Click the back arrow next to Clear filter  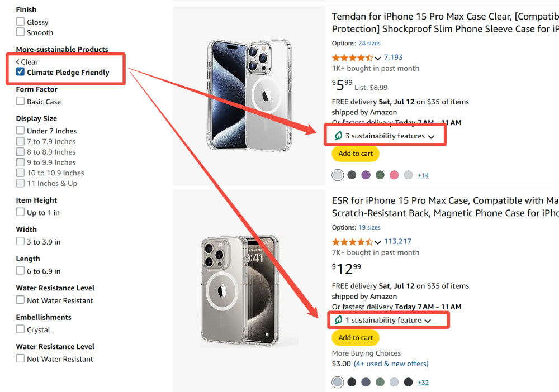pos(18,62)
